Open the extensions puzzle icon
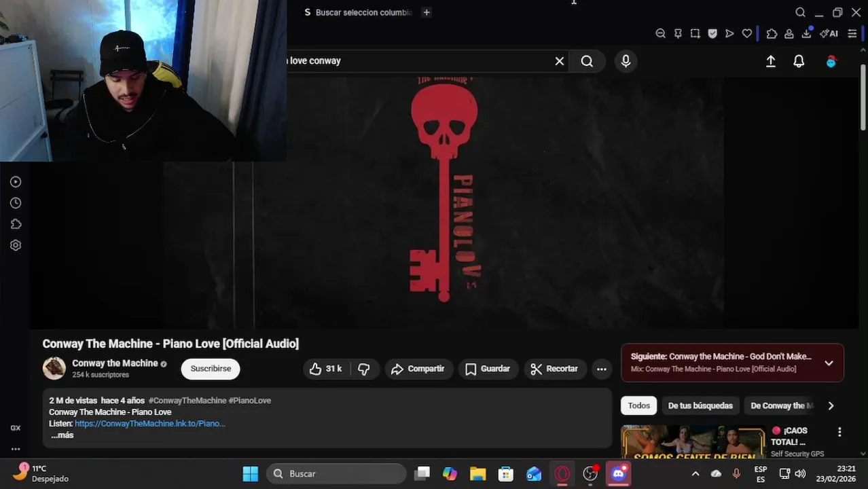 coord(772,33)
